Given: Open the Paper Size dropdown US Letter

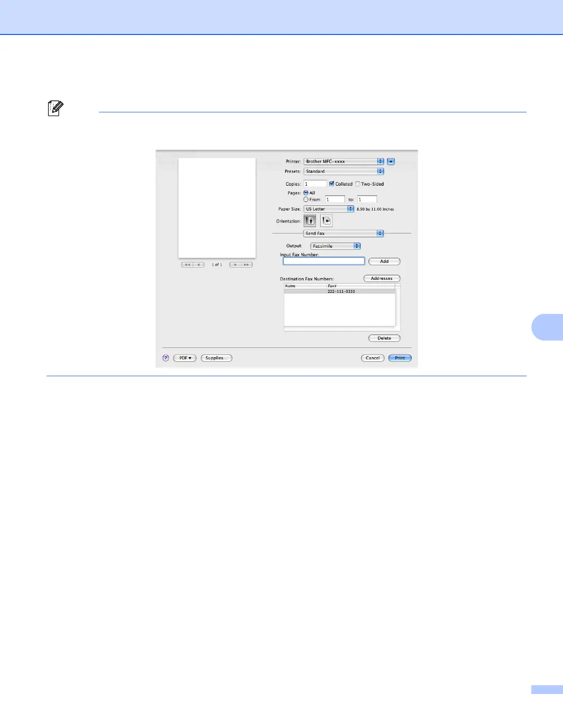Looking at the screenshot, I should click(x=329, y=209).
